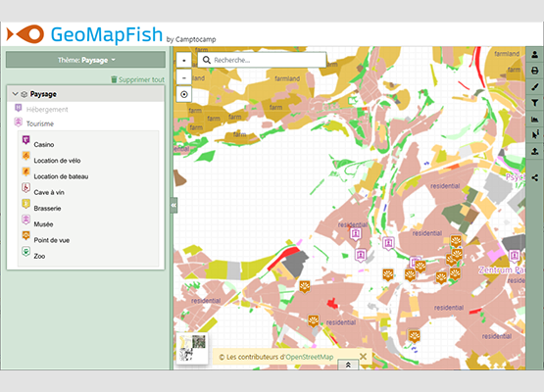This screenshot has width=544, height=392.
Task: Toggle the Tourisme layer visibility
Action: click(x=18, y=122)
